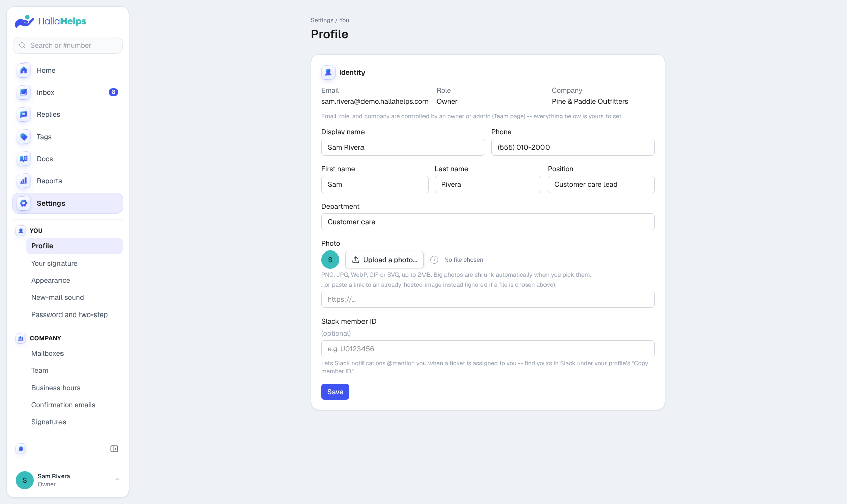The image size is (847, 504).
Task: Click the Reports bar-chart icon
Action: click(24, 181)
